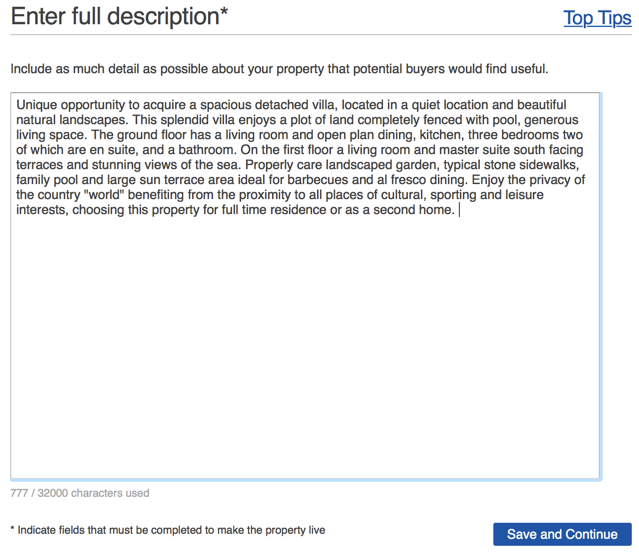The height and width of the screenshot is (553, 639).
Task: Click the Save and Continue button
Action: (x=562, y=534)
